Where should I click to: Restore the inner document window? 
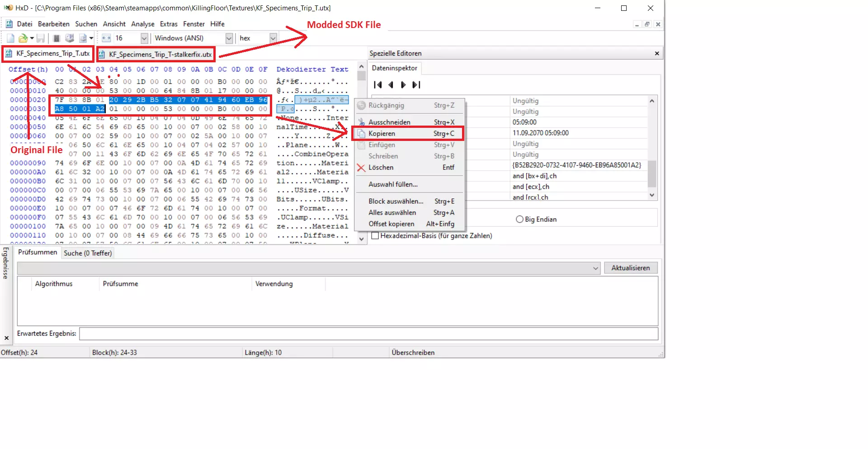[647, 24]
